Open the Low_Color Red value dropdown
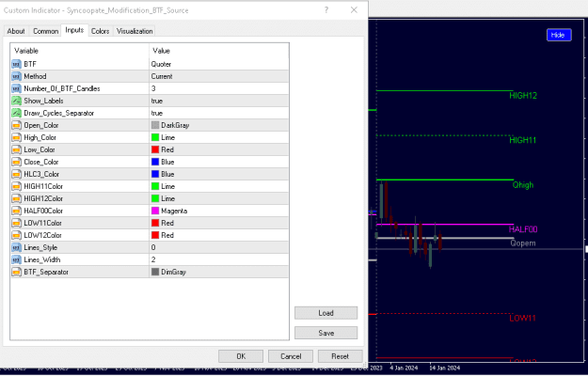Screen dimensions: 588x376 pos(218,149)
